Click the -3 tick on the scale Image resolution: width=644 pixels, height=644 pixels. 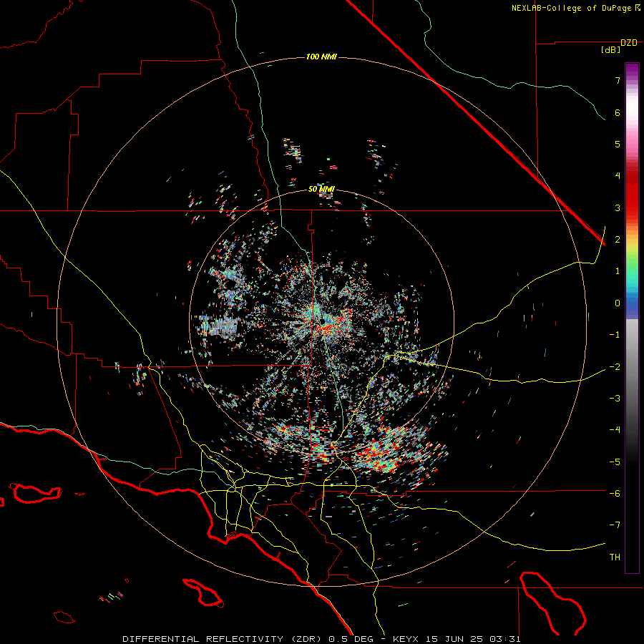pyautogui.click(x=615, y=399)
